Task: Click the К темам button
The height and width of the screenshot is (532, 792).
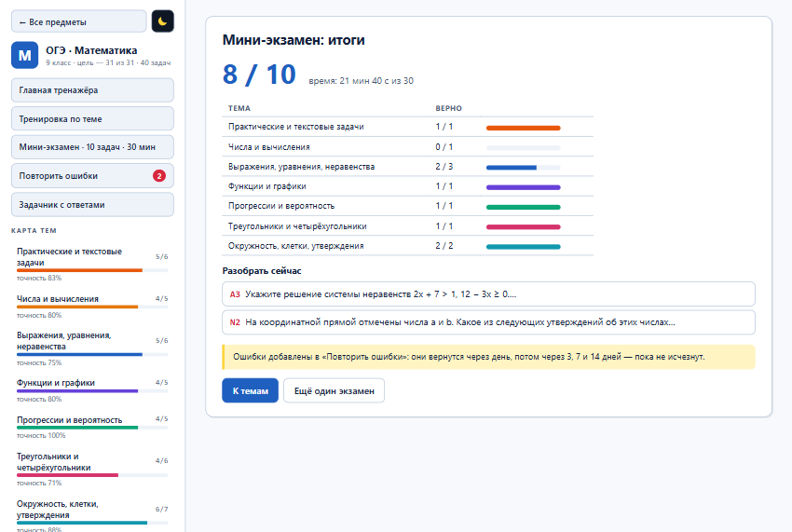Action: [250, 390]
